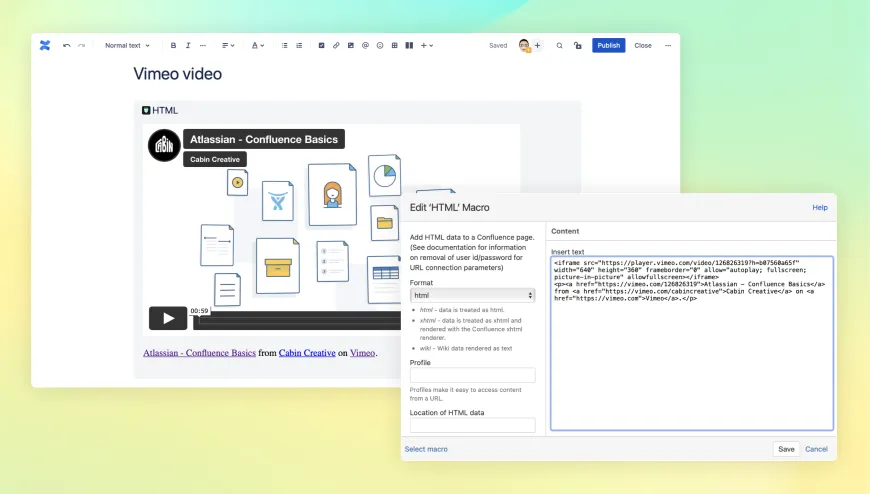Click the Confluence logo in the toolbar
The width and height of the screenshot is (870, 494).
45,45
